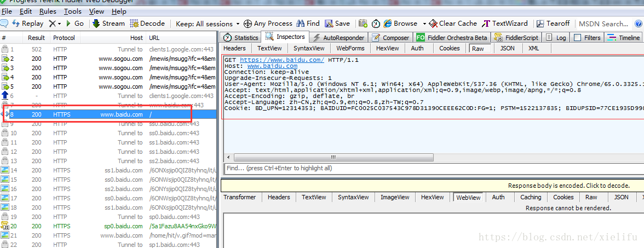Image resolution: width=644 pixels, height=248 pixels.
Task: Click the Clear Cache button
Action: pos(453,24)
